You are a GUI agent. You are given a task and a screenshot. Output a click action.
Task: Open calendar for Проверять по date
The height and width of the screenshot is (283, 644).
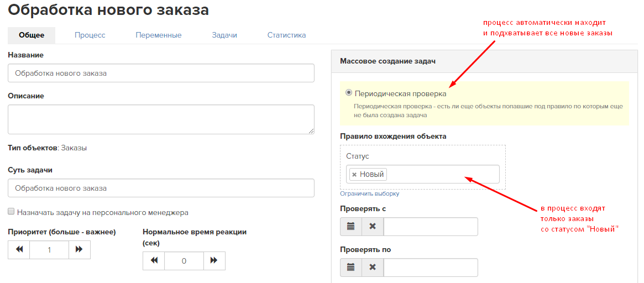[x=351, y=268]
